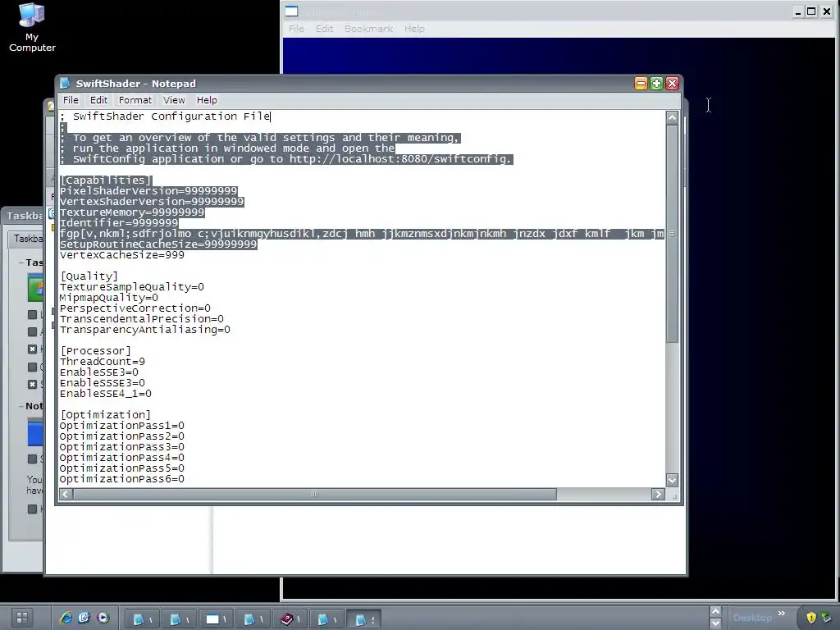Click the network tray icon

click(827, 618)
